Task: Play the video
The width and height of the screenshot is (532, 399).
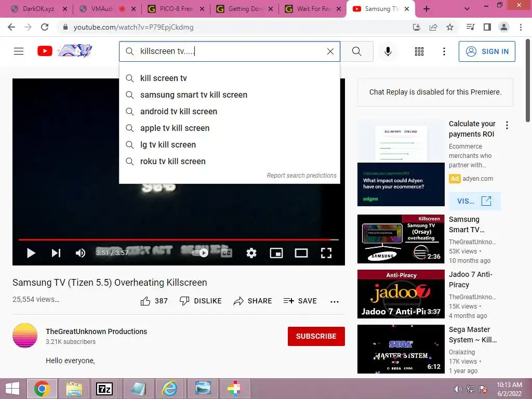Action: point(31,253)
